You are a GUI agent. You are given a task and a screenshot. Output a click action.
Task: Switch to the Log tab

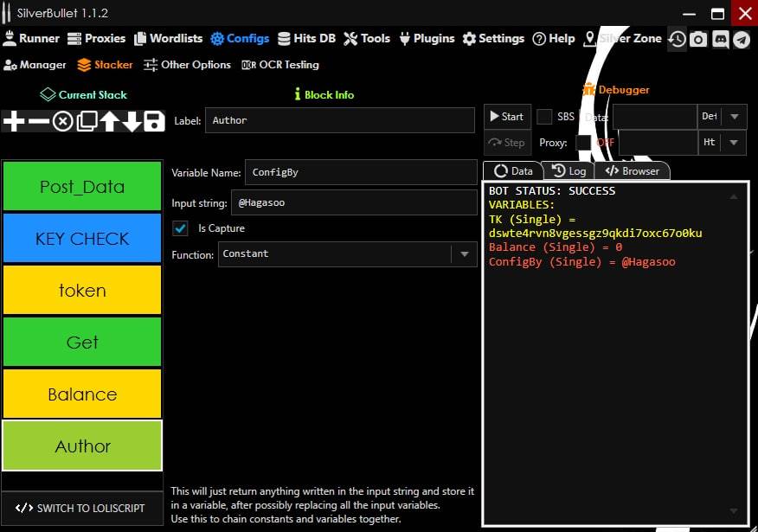pos(568,171)
